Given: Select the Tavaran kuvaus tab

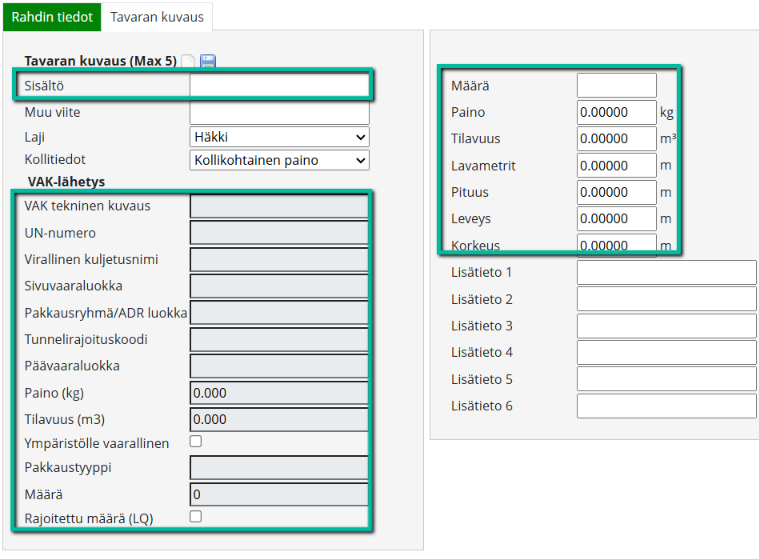Looking at the screenshot, I should (x=157, y=17).
